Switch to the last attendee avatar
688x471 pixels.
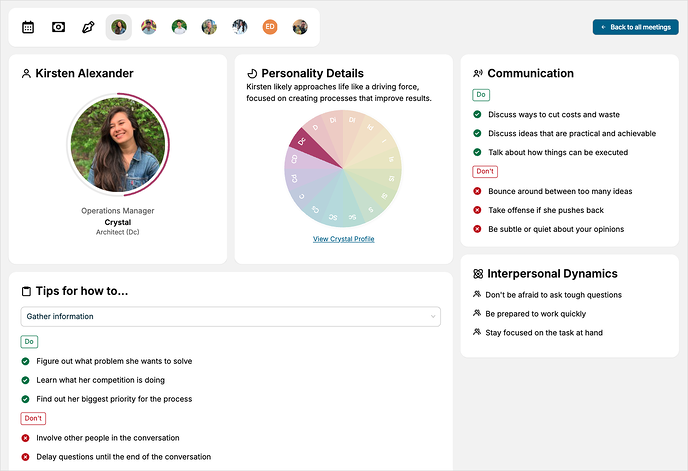[x=300, y=27]
